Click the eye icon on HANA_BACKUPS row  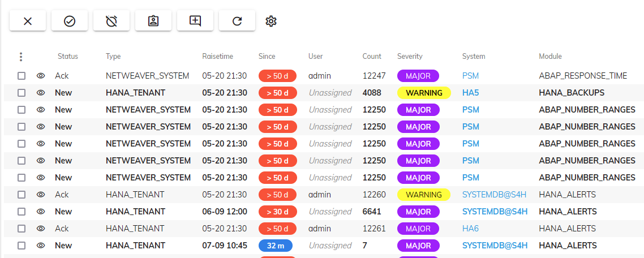41,93
